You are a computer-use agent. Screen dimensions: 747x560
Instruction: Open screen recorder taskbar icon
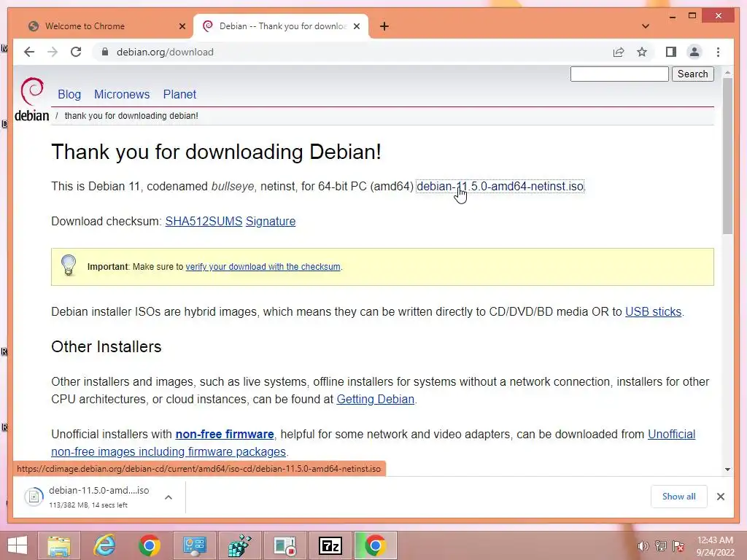coord(285,545)
